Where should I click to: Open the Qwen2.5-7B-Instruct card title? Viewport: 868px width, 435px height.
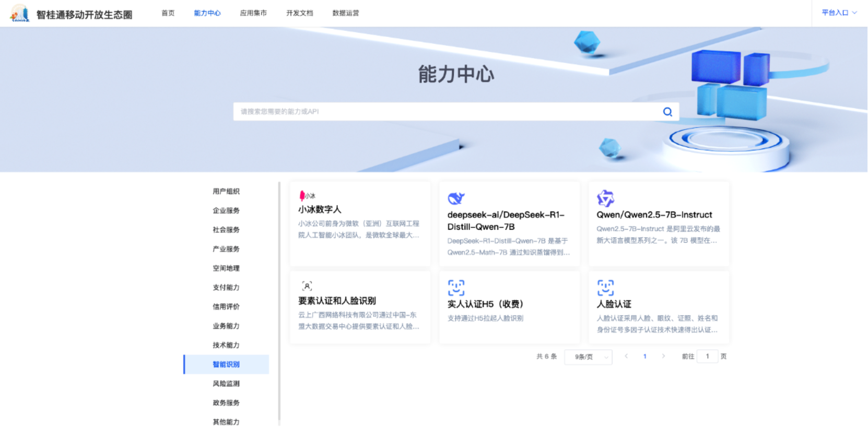click(654, 215)
